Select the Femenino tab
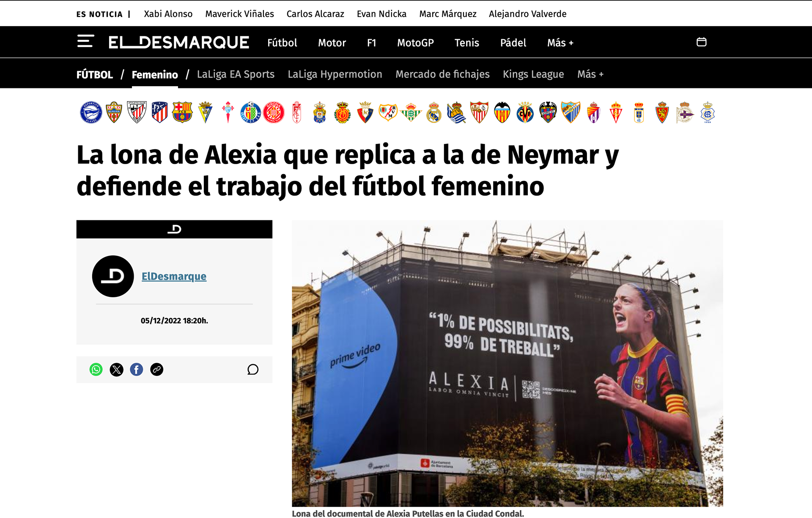 155,75
